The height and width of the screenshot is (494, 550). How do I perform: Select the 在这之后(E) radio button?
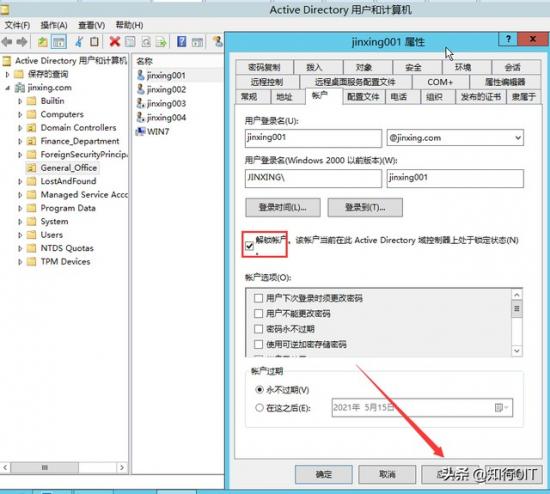[259, 408]
